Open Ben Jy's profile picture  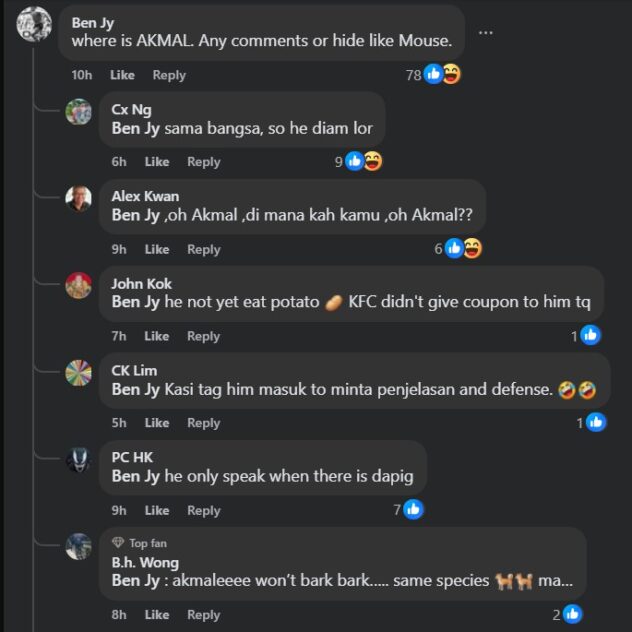coord(34,23)
